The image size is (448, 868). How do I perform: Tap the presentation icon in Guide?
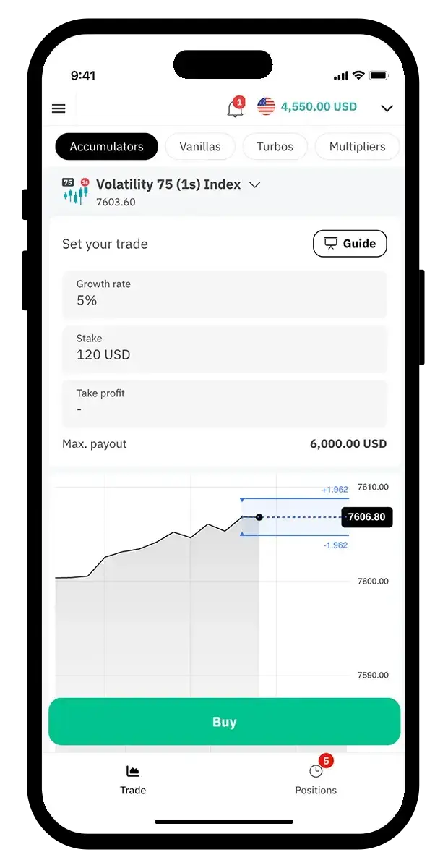[331, 244]
